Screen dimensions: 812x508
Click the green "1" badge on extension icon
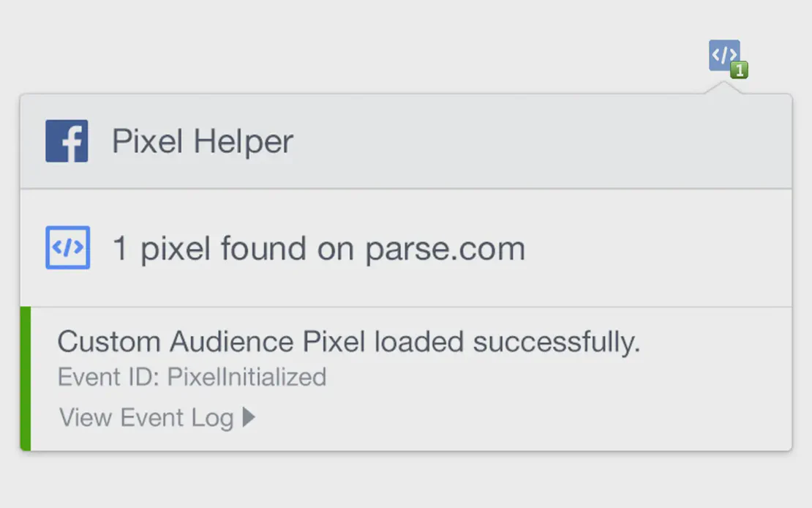click(x=740, y=70)
